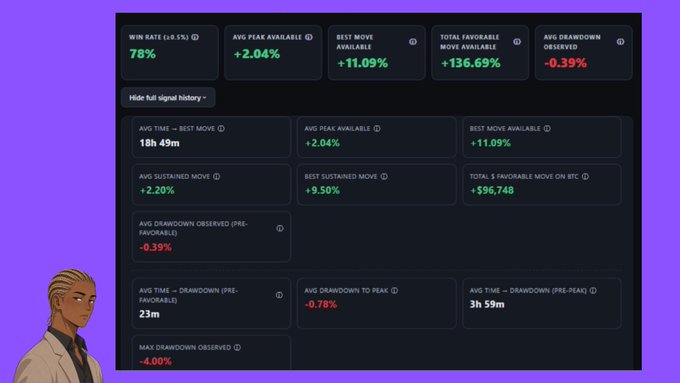Open info icon next to Avg Time → Best Move
The height and width of the screenshot is (383, 680).
point(221,128)
